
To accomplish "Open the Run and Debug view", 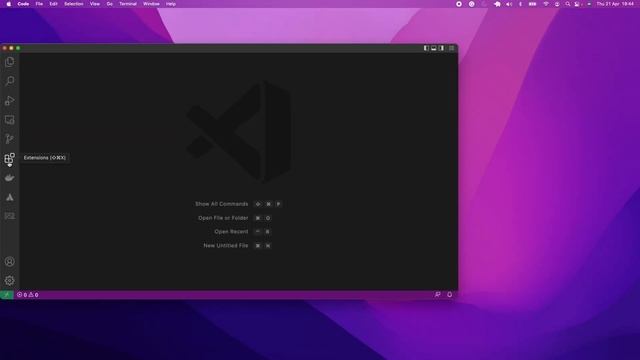I will [x=9, y=100].
